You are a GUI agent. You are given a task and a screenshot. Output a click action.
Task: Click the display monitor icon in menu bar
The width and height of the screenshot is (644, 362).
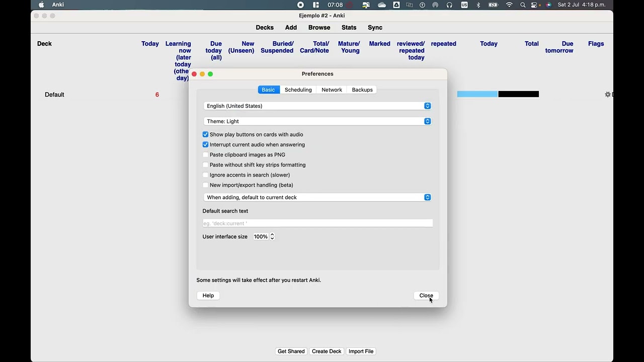pyautogui.click(x=366, y=5)
